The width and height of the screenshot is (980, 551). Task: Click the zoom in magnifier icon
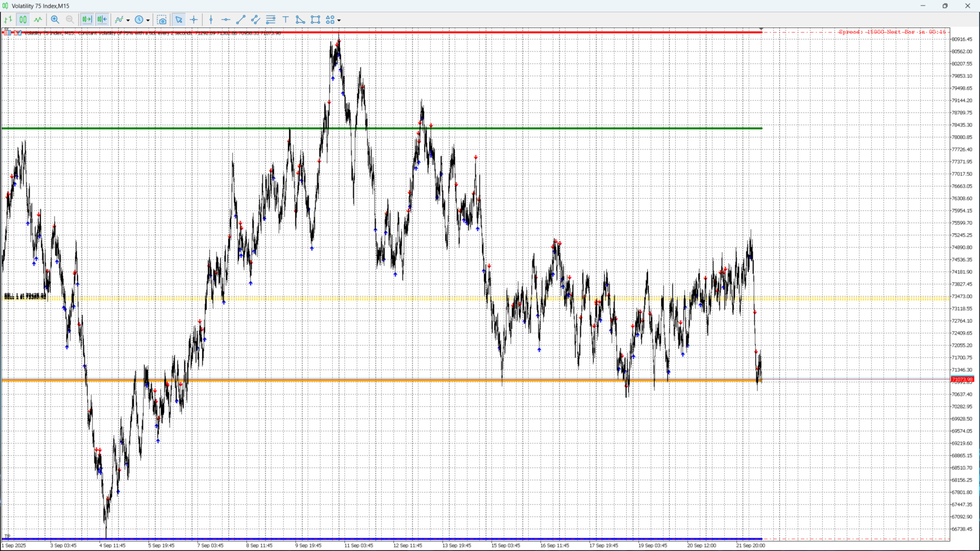(x=55, y=20)
